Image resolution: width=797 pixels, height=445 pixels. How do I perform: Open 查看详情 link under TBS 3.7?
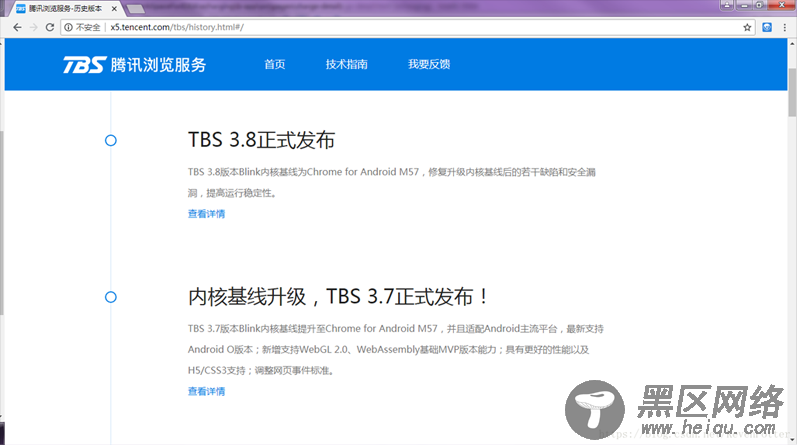tap(206, 391)
